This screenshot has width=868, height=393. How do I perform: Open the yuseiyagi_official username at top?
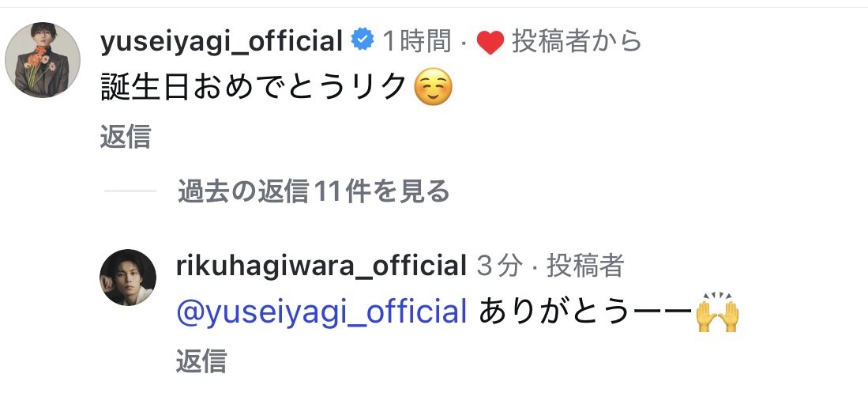(220, 42)
